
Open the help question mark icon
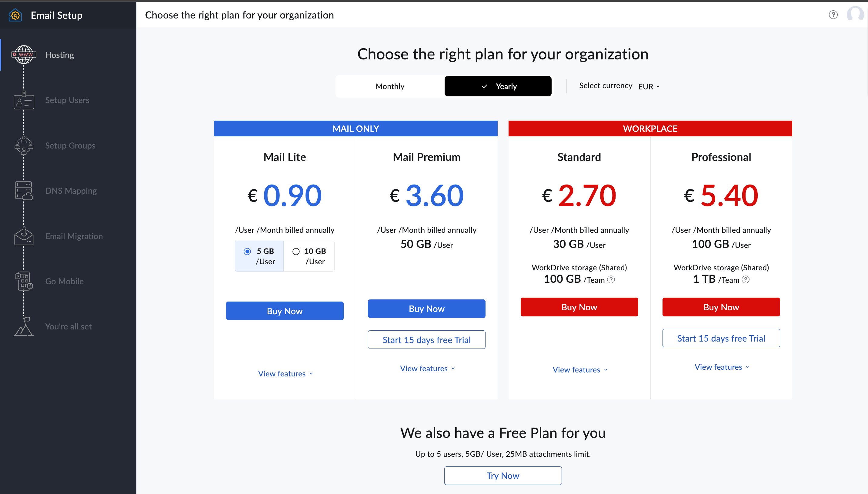point(833,15)
